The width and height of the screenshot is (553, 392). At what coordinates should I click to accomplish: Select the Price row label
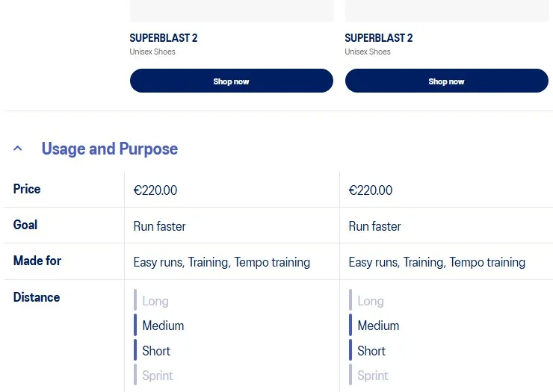click(x=27, y=189)
